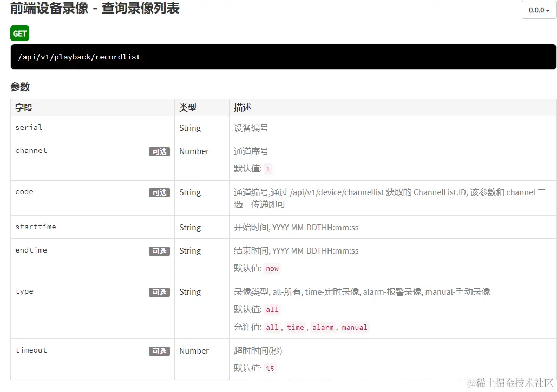
Task: Click the 类型 column header
Action: (187, 108)
